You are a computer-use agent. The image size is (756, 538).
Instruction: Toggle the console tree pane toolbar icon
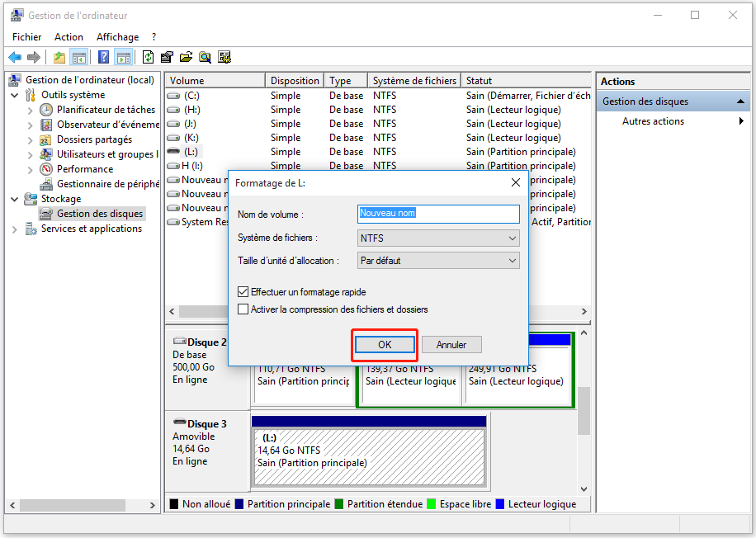tap(79, 58)
